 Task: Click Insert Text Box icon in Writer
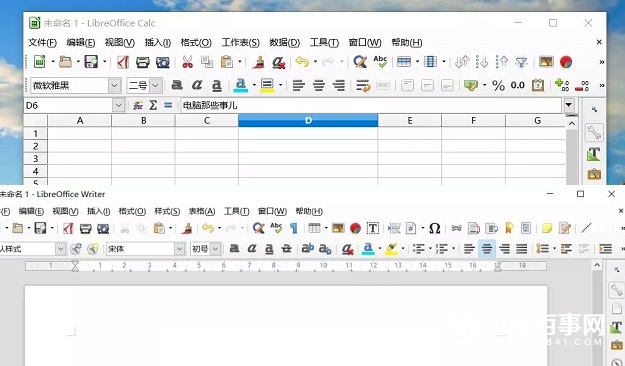(x=373, y=228)
